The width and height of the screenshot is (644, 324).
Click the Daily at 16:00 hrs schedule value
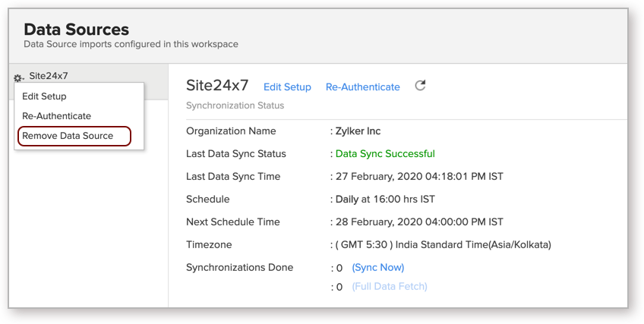(x=385, y=200)
